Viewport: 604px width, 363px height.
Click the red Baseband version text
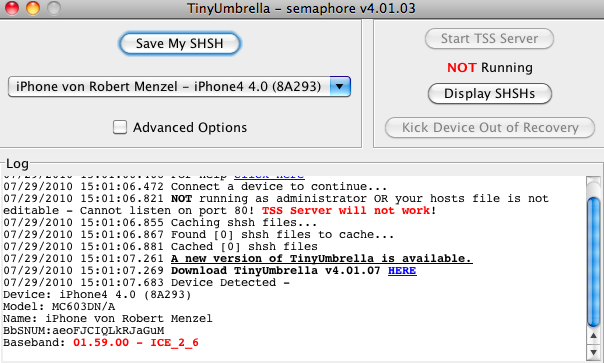click(x=136, y=343)
